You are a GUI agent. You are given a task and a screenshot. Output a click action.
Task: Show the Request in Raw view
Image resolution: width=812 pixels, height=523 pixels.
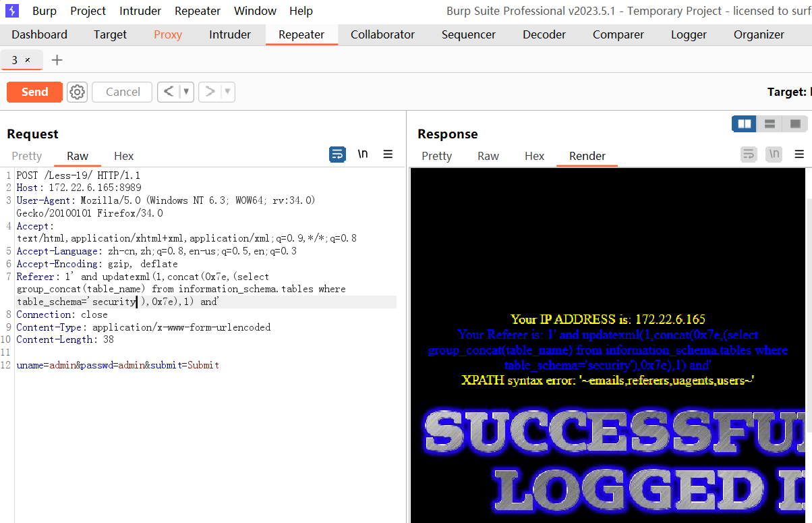tap(78, 156)
